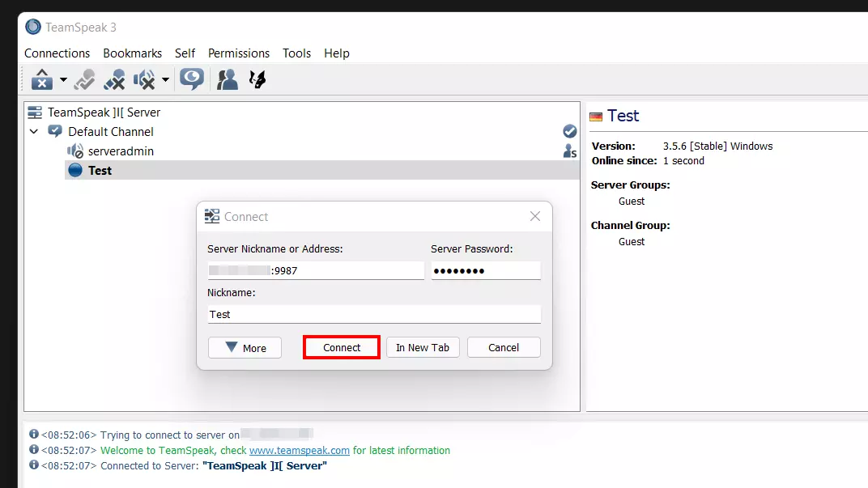Click the Test heading in info panel
Viewport: 868px width, 488px height.
point(623,116)
